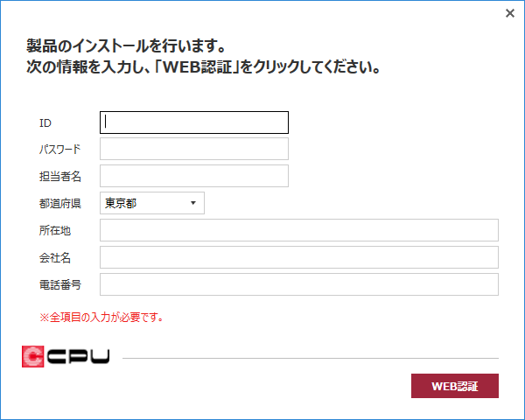Click the 担当者名 label
The height and width of the screenshot is (420, 525).
click(59, 176)
